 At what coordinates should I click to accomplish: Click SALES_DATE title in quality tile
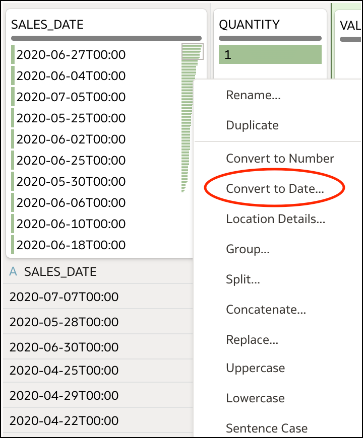tap(47, 25)
